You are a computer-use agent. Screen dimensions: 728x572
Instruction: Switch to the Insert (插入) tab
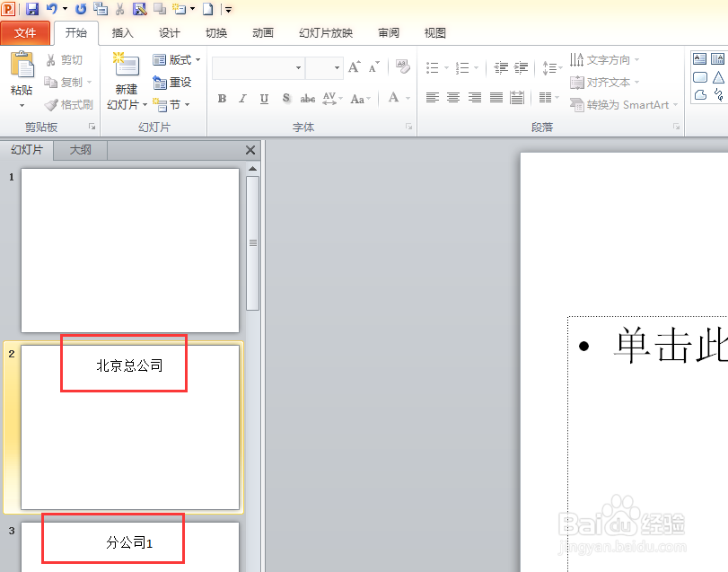click(123, 33)
